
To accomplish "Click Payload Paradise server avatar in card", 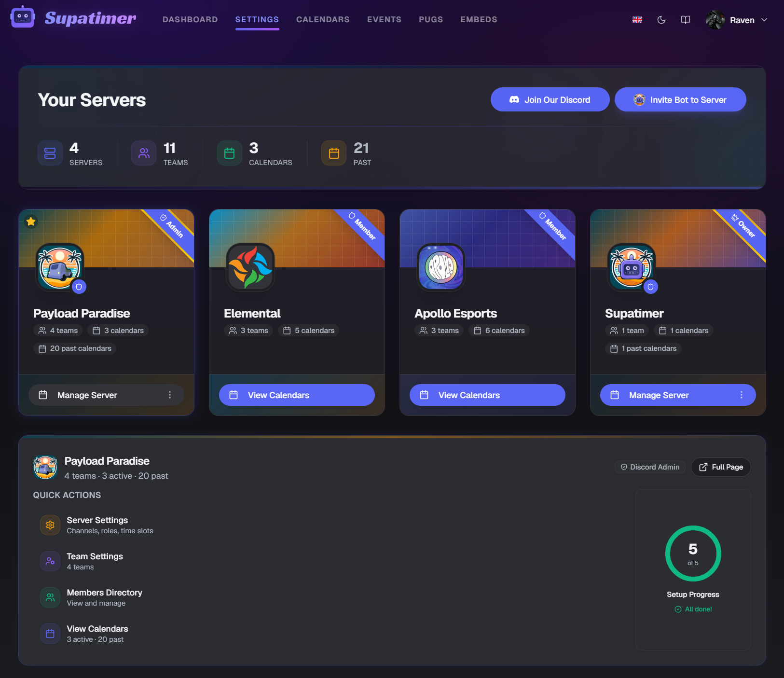I will pyautogui.click(x=60, y=267).
